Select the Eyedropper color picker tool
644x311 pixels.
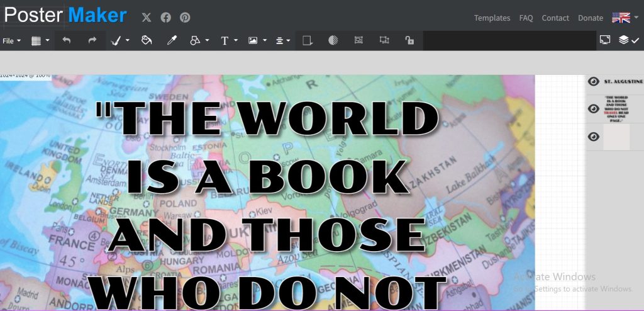[x=172, y=40]
